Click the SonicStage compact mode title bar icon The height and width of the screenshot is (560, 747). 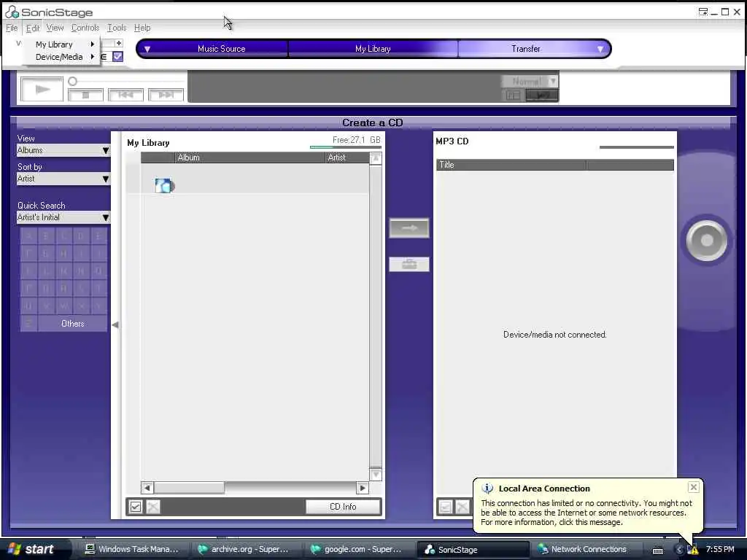[703, 12]
